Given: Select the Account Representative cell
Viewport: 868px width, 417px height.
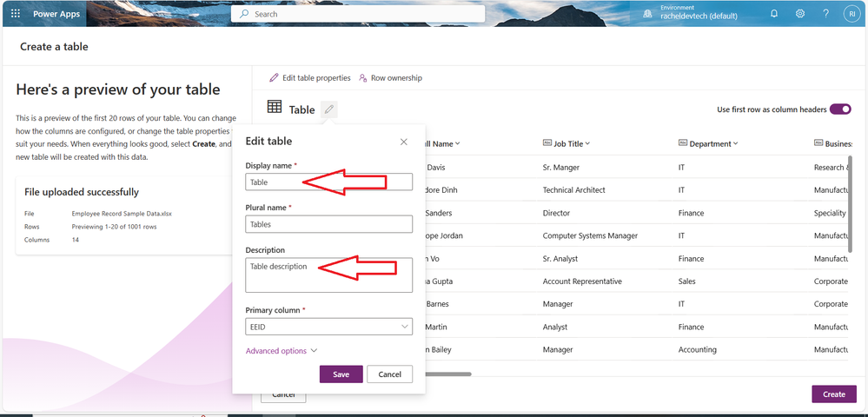Looking at the screenshot, I should (582, 281).
